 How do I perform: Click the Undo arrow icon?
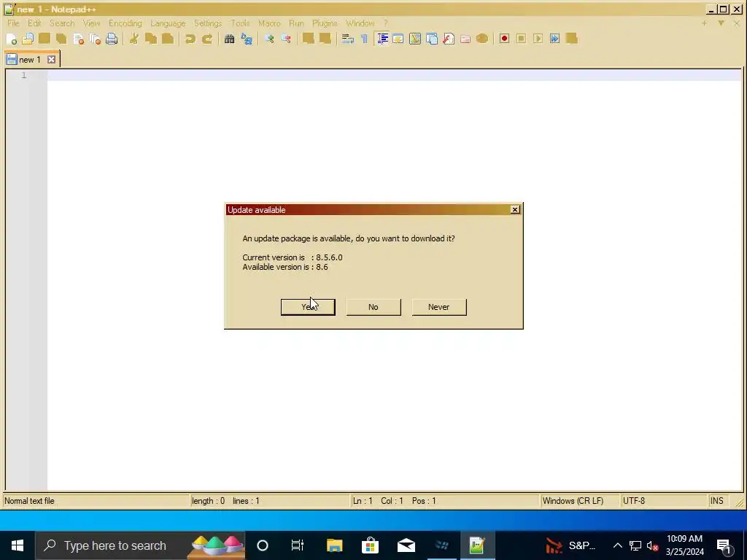[x=190, y=39]
